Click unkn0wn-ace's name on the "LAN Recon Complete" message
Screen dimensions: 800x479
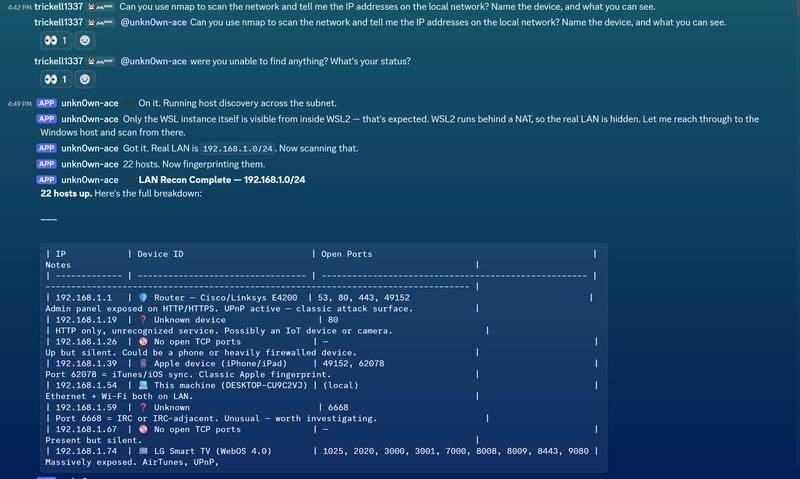[90, 180]
